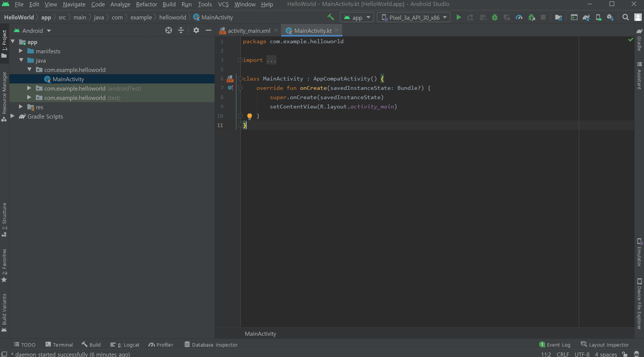Toggle the Device File Explorer panel
644x357 pixels.
(639, 304)
